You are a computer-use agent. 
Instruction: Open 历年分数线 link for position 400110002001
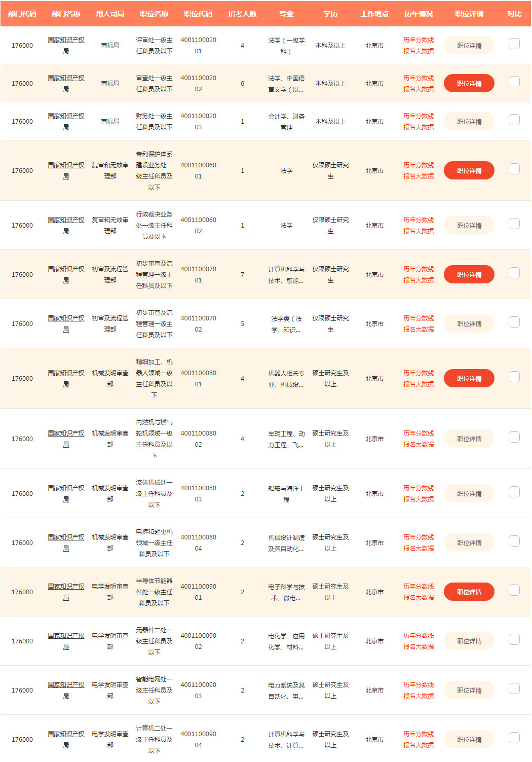pos(419,40)
